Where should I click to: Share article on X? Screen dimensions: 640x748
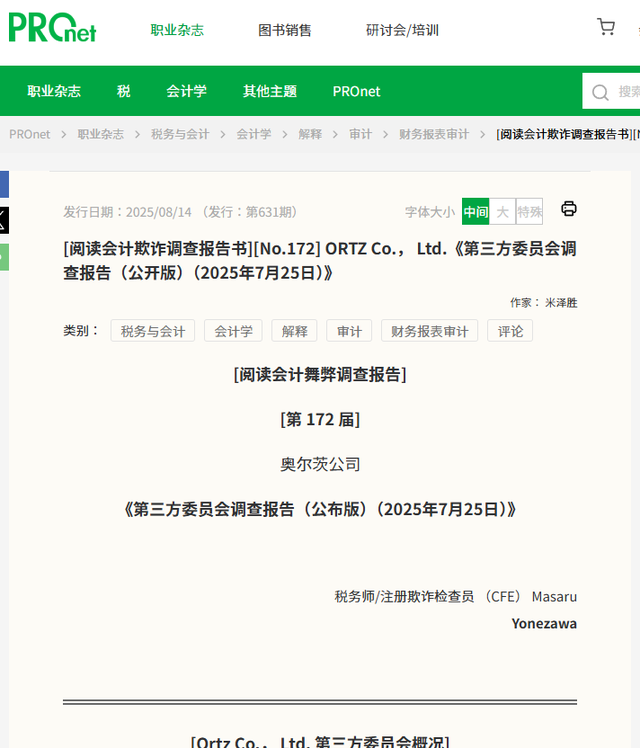3,220
